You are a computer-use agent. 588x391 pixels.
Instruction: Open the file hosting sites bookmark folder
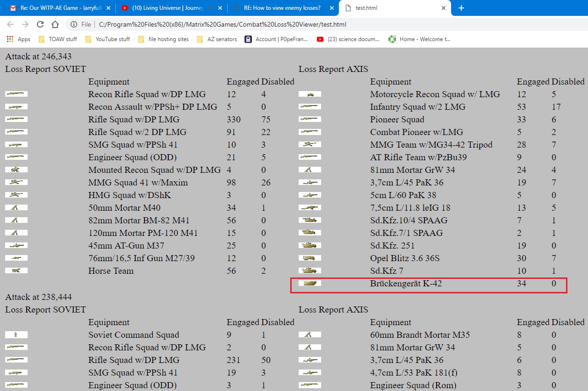(164, 39)
